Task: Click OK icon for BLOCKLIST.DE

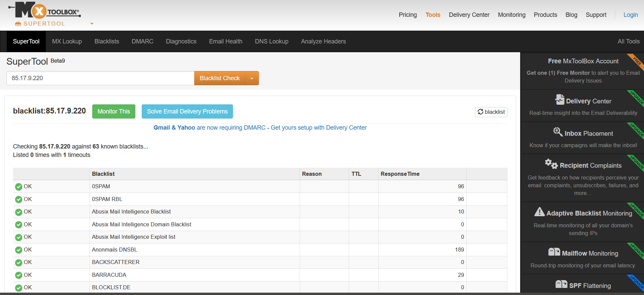Action: click(19, 288)
